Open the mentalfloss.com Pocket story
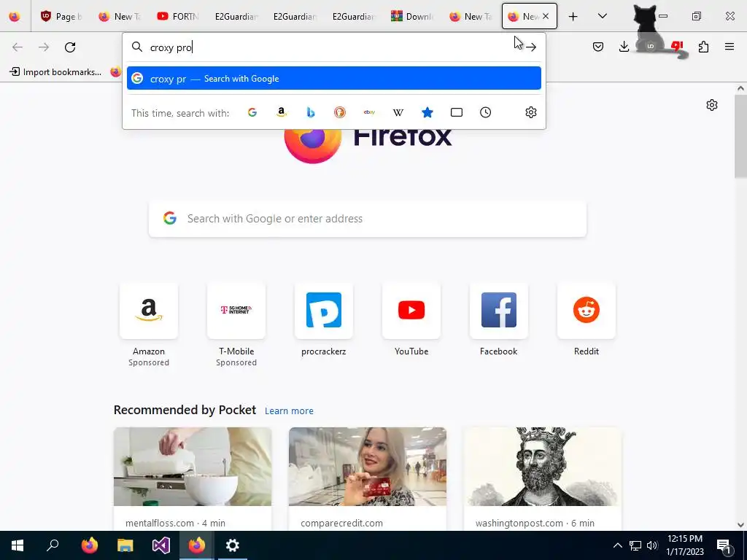The height and width of the screenshot is (560, 747). coord(193,479)
